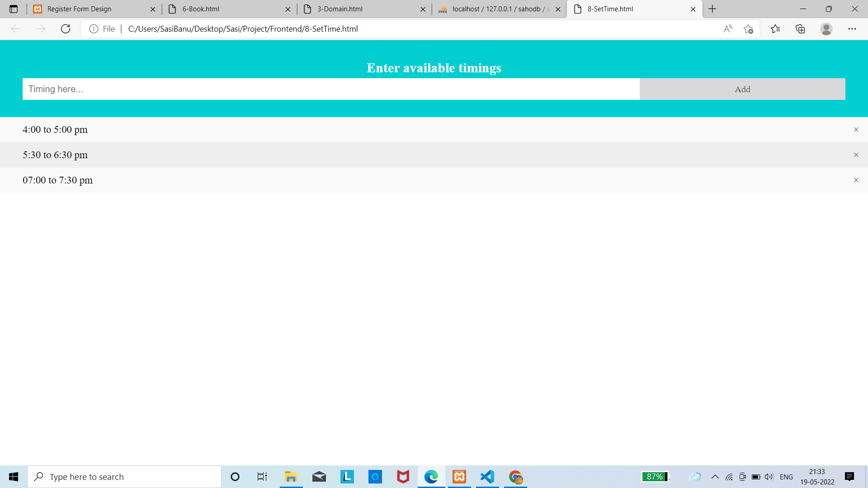This screenshot has width=868, height=488.
Task: Show hidden system tray icons chevron
Action: pos(715,477)
